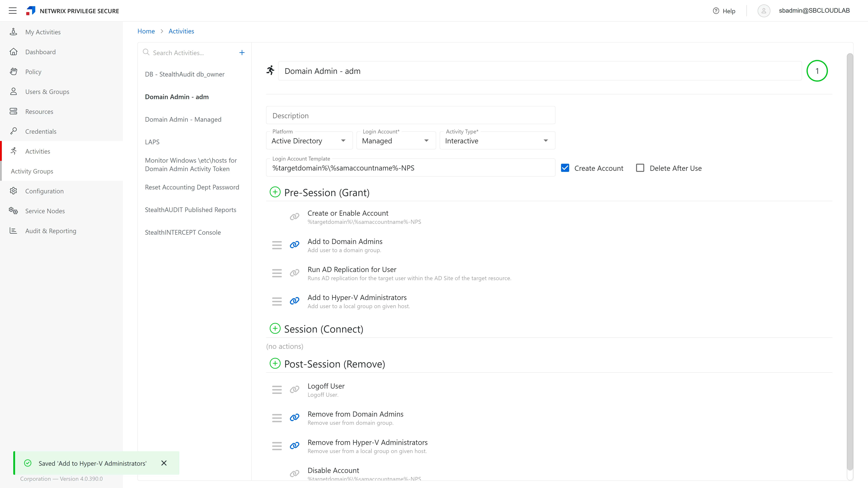Enable the Delete After Use checkbox
The height and width of the screenshot is (488, 868).
(x=640, y=168)
